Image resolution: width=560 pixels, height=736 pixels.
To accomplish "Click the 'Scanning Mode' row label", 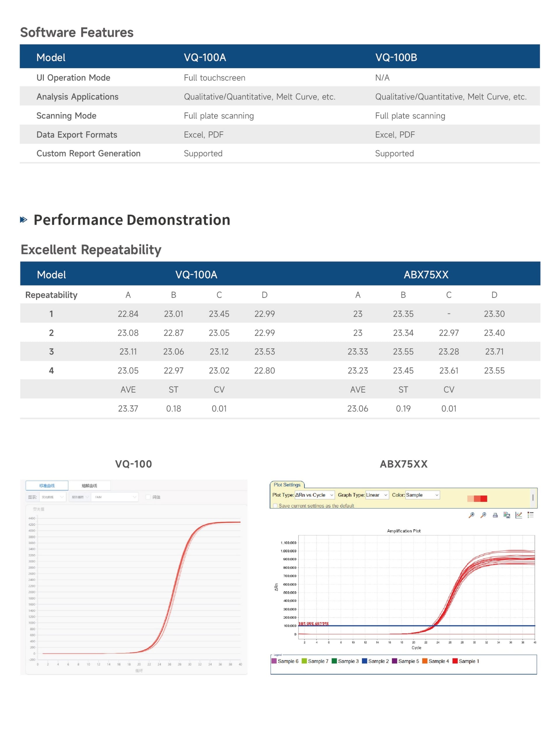I will pos(66,116).
